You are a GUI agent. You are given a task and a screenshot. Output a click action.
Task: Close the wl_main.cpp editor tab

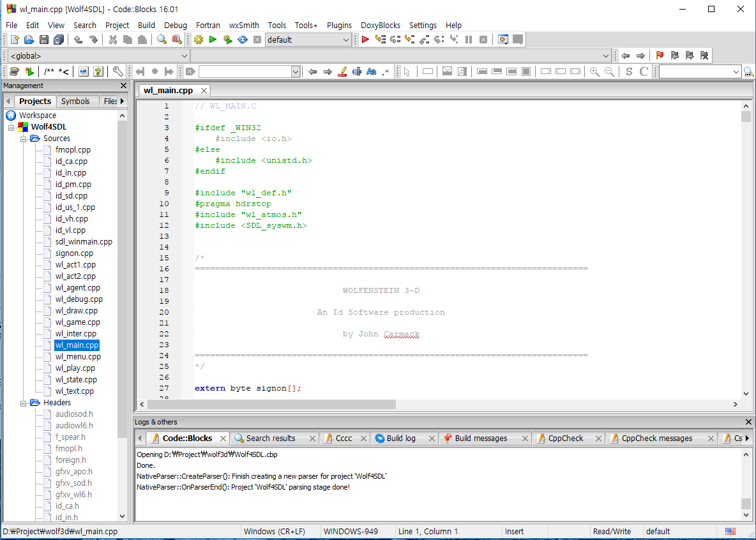(x=204, y=91)
